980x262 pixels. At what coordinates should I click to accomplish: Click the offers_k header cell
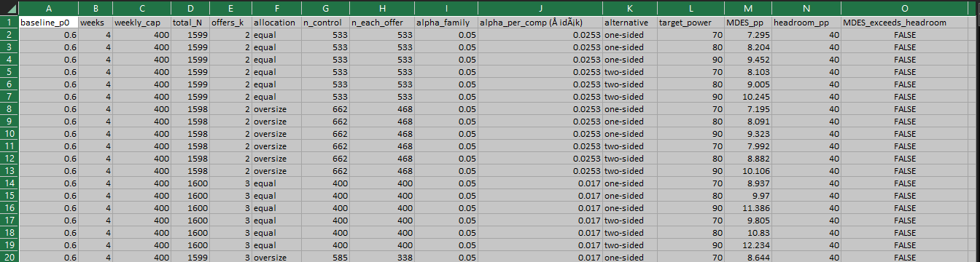pos(230,23)
